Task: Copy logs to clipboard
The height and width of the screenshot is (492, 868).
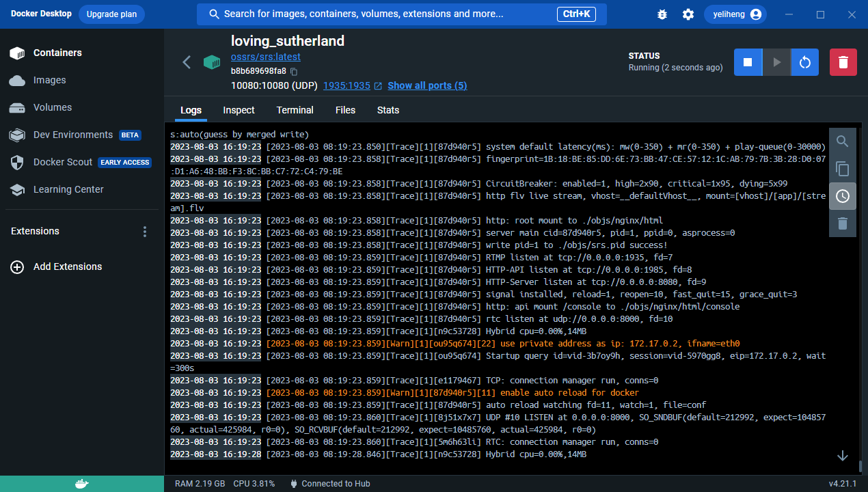Action: coord(842,169)
